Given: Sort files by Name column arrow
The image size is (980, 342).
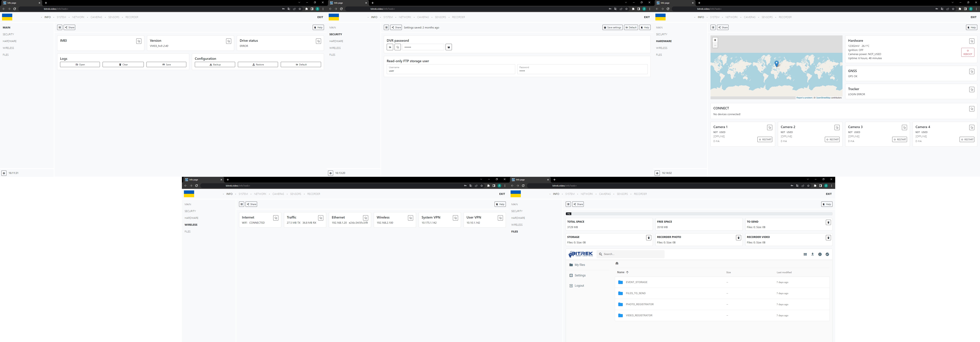Looking at the screenshot, I should tap(627, 272).
